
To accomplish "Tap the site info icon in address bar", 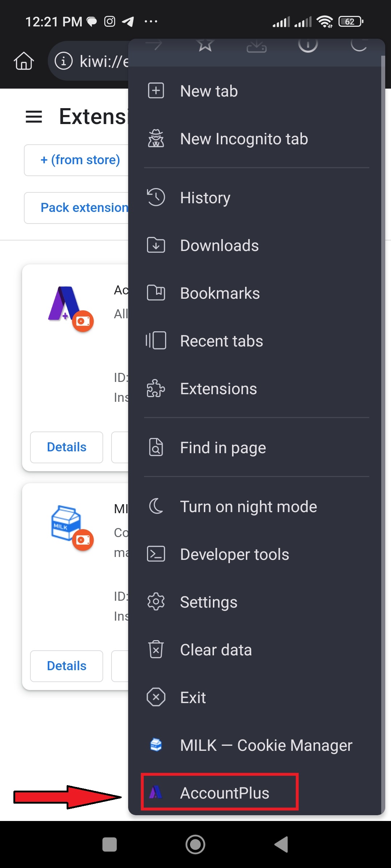I will click(63, 61).
